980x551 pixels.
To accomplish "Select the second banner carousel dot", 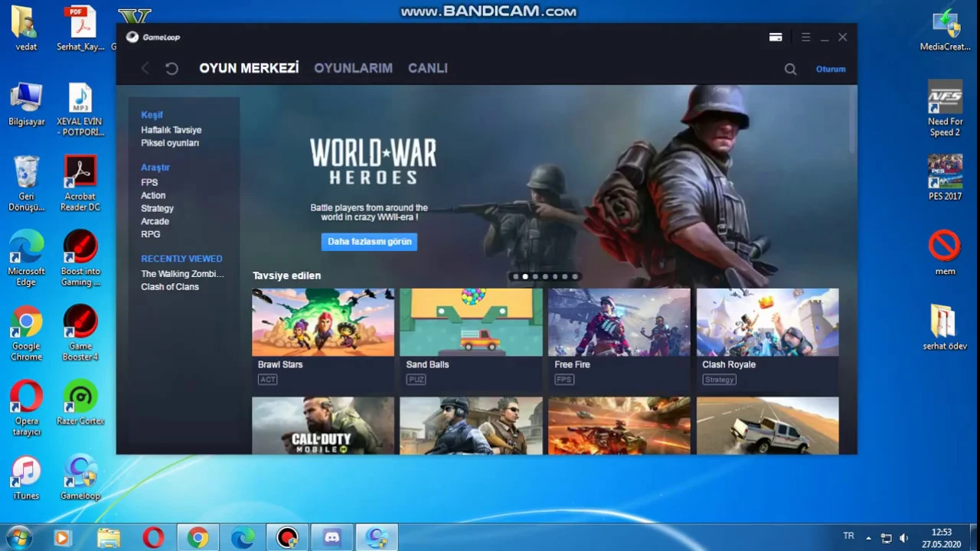I will [525, 277].
